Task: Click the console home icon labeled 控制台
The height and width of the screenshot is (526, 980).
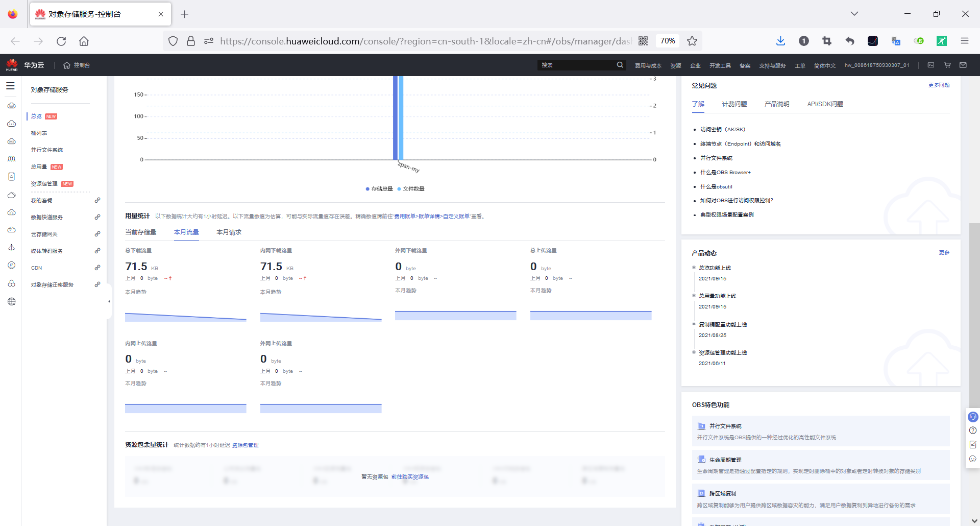Action: tap(77, 65)
